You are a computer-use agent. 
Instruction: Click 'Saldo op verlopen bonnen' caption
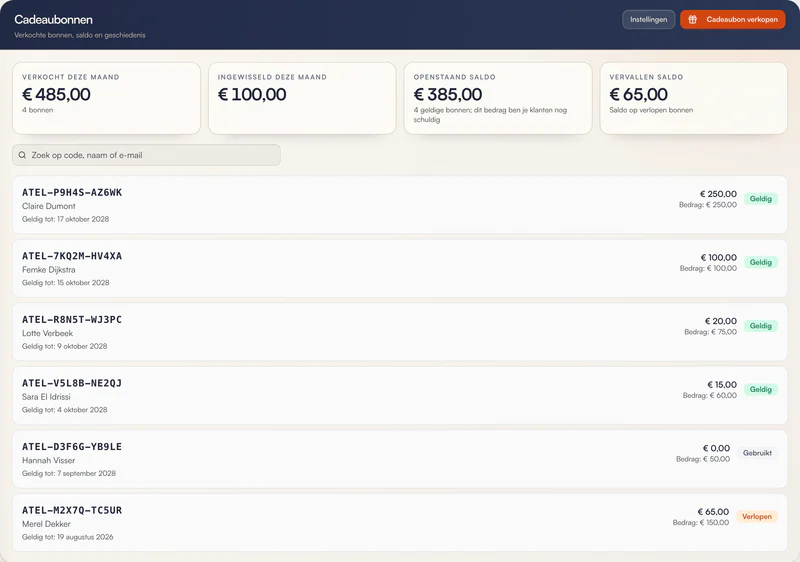pos(651,110)
